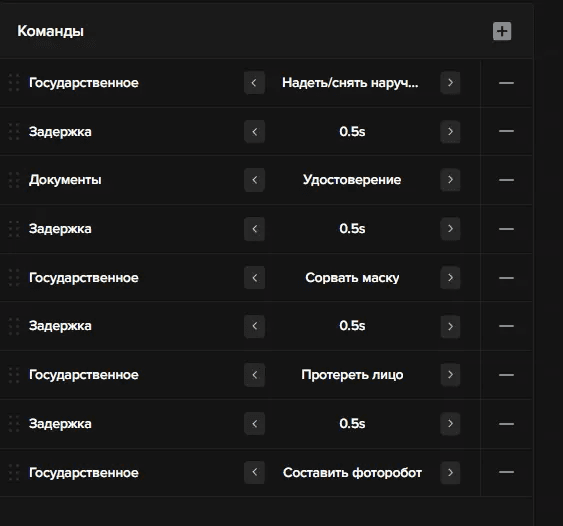
Task: Next option for Составить фоторобот
Action: [450, 472]
